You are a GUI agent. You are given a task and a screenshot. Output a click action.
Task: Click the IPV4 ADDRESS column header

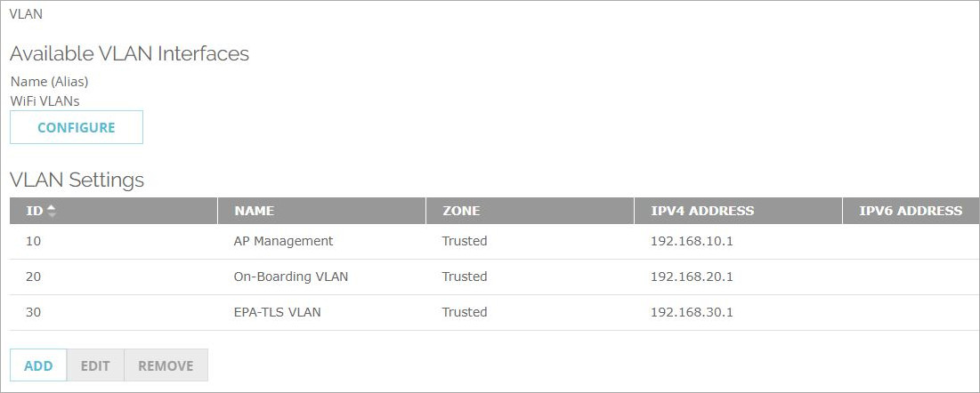click(702, 211)
